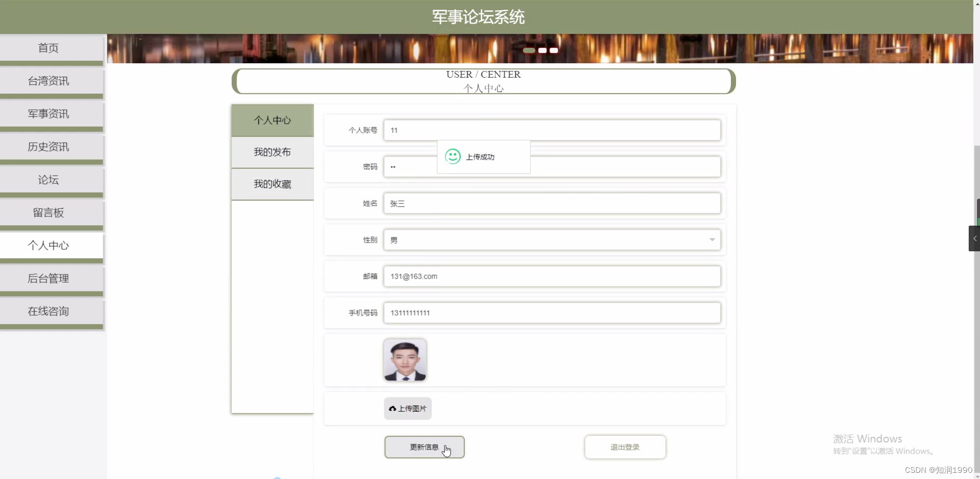Navigate to 首页 from the sidebar

[x=49, y=48]
